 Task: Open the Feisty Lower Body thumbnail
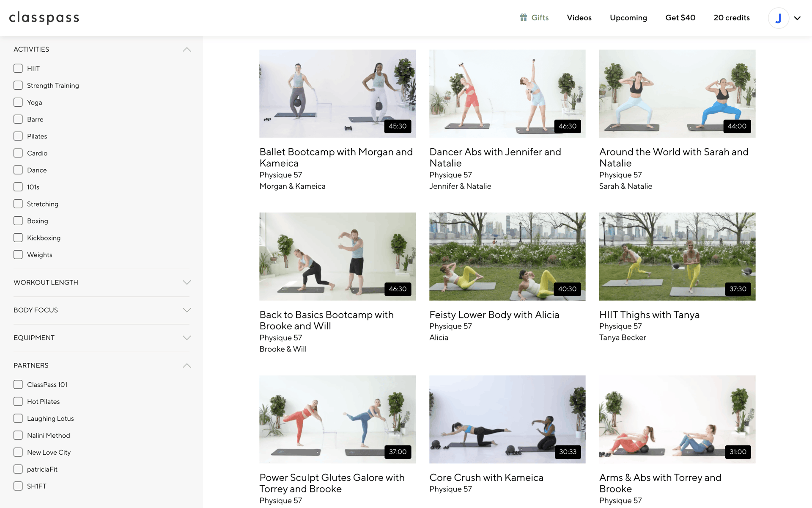(507, 257)
